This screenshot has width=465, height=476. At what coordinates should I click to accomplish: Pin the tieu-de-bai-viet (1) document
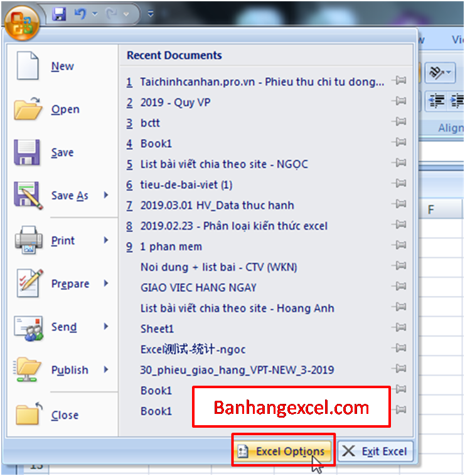pos(399,183)
